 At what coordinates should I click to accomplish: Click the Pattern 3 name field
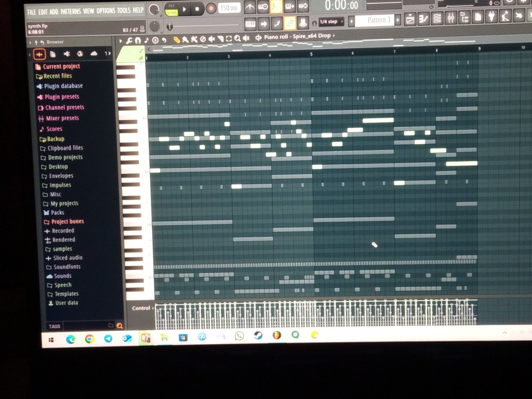point(375,20)
